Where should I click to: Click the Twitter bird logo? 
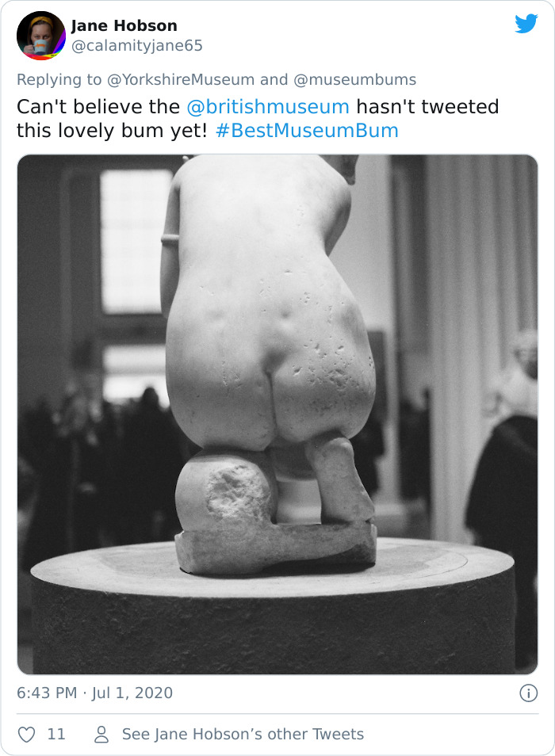(x=526, y=24)
